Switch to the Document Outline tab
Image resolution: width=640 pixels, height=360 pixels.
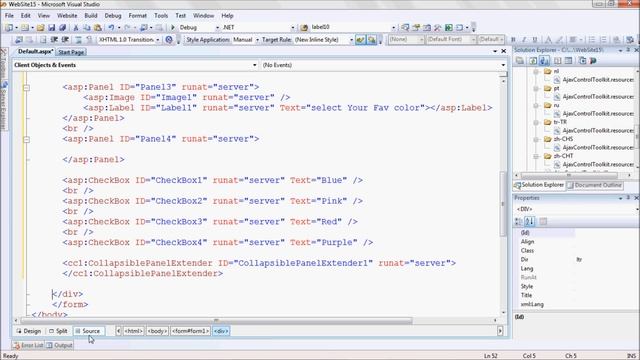(595, 185)
